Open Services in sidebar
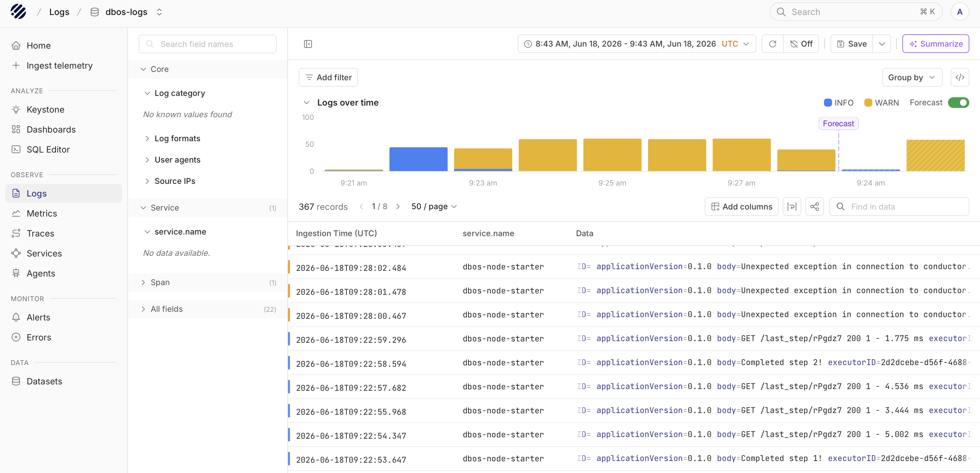Screen dimensions: 980x473 (x=64, y=253)
